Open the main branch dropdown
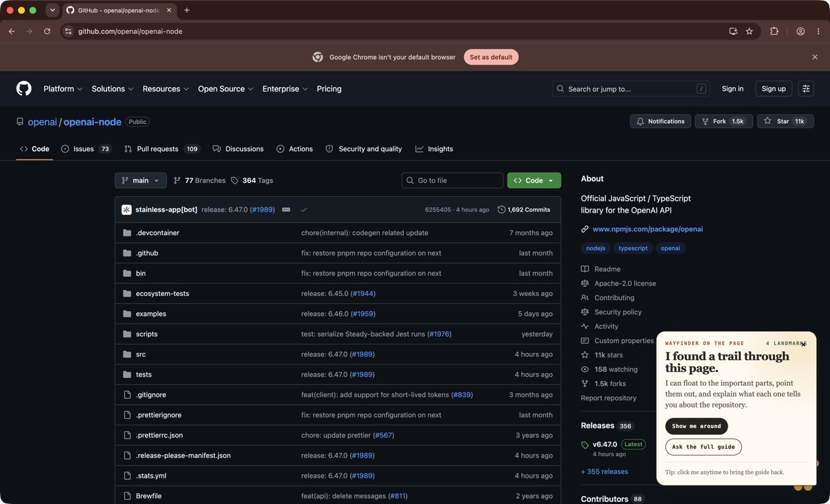 [141, 180]
